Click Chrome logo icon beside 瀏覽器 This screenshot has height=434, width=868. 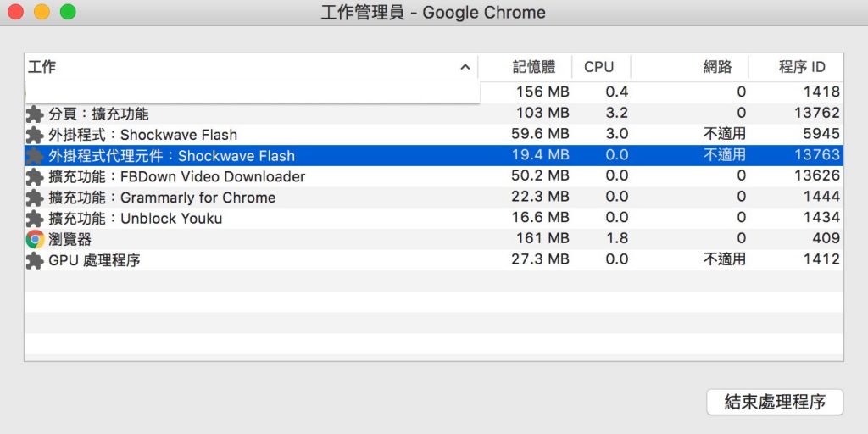[x=35, y=239]
